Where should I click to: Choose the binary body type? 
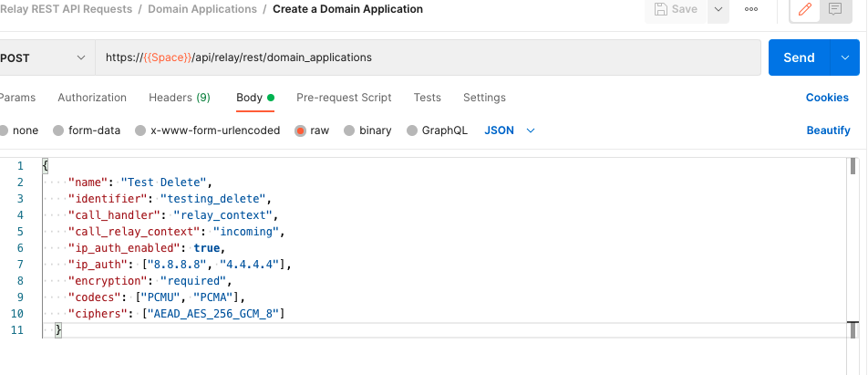tap(367, 130)
